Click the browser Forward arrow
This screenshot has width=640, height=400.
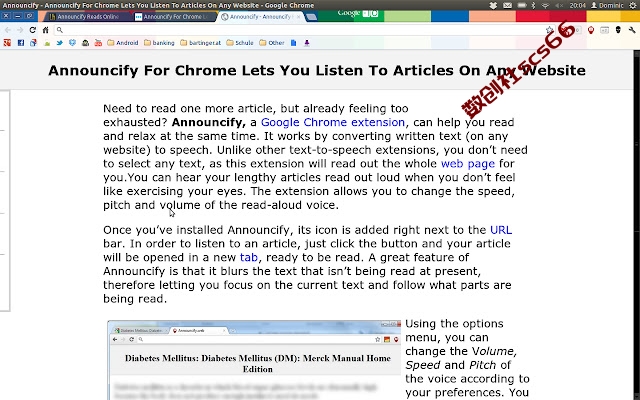click(x=20, y=30)
